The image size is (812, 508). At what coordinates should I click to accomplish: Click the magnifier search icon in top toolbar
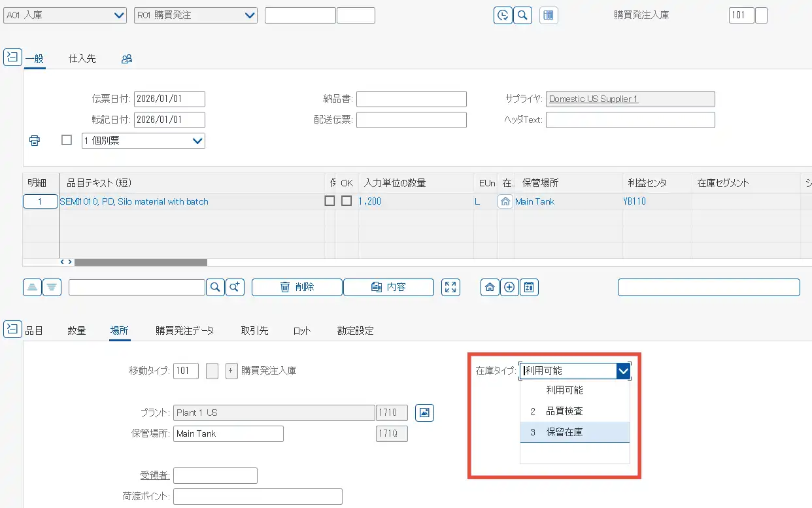[x=522, y=15]
